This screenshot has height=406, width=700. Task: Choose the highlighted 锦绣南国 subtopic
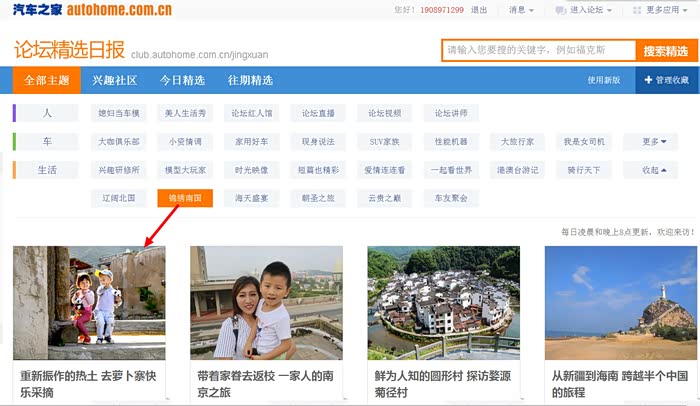(x=185, y=198)
